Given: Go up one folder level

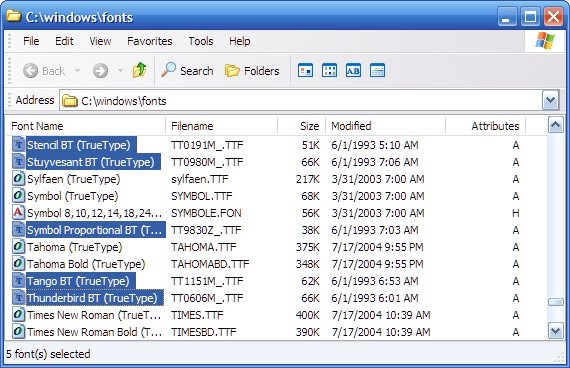Looking at the screenshot, I should point(140,70).
